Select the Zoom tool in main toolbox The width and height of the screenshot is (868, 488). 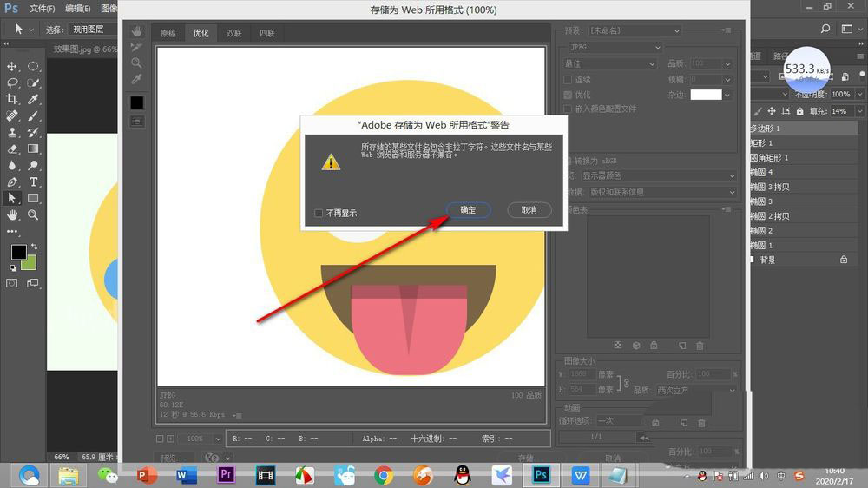(x=33, y=214)
